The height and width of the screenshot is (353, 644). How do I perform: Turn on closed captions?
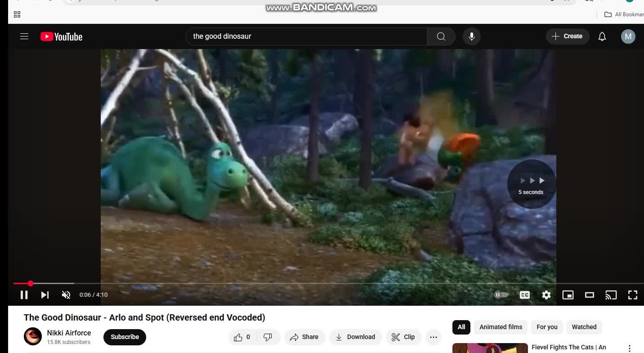click(x=524, y=295)
